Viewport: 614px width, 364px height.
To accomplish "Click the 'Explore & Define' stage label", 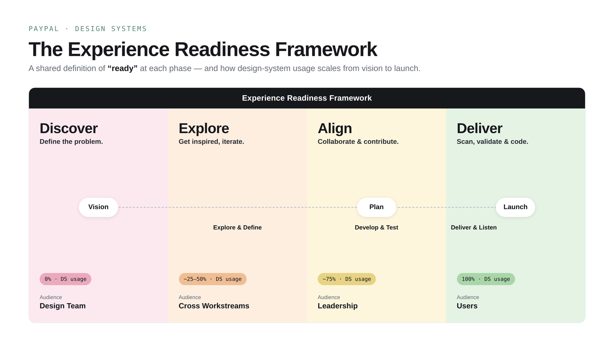I will coord(237,227).
